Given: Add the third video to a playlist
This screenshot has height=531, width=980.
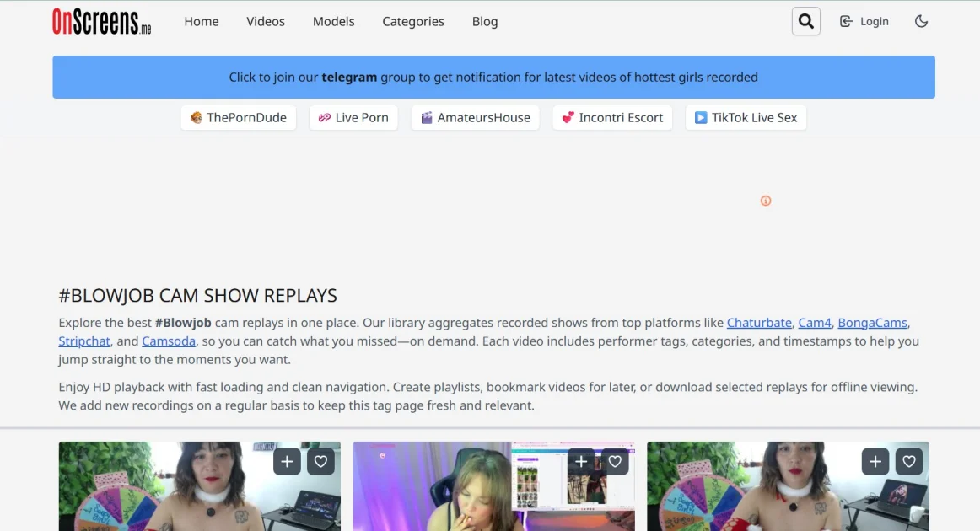Looking at the screenshot, I should 875,462.
